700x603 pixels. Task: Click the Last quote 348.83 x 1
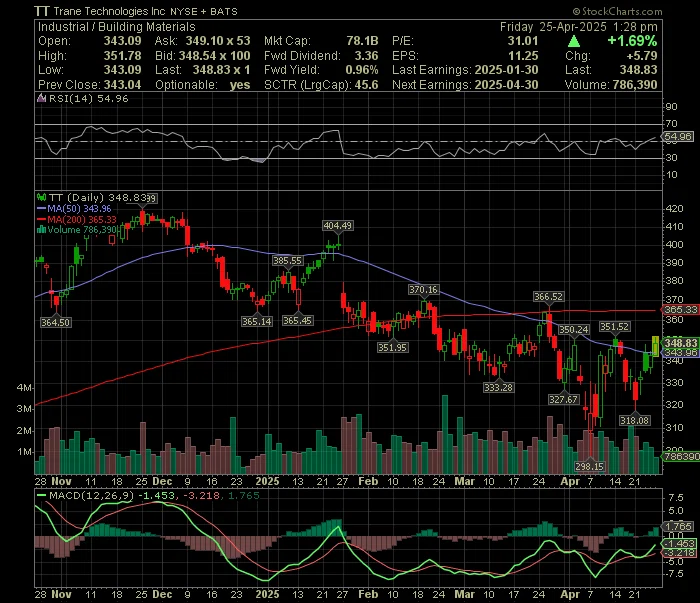pyautogui.click(x=221, y=70)
